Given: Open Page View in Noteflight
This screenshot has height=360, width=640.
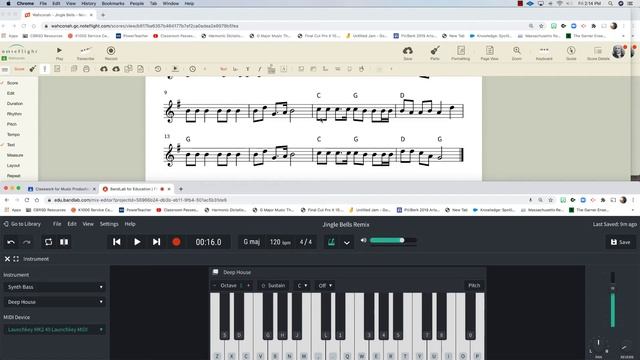Looking at the screenshot, I should (489, 53).
